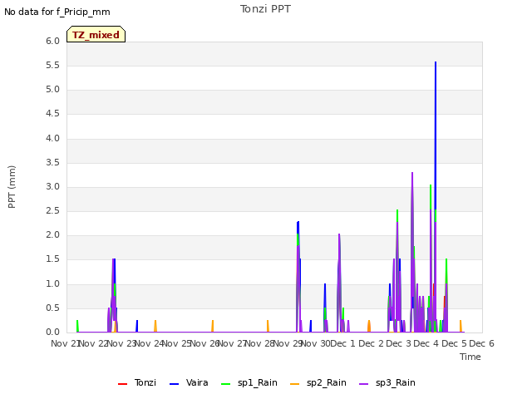Click the 3.0 y-axis tick label
This screenshot has width=532, height=399.
click(x=53, y=186)
